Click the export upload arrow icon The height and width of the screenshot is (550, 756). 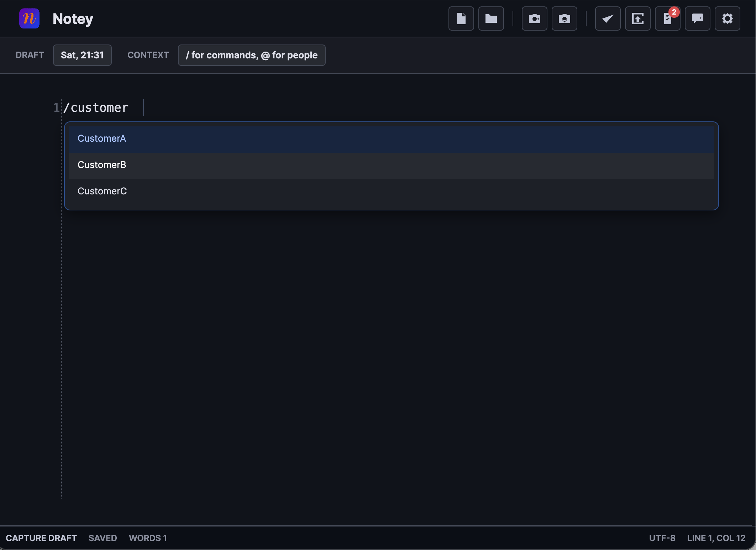637,19
